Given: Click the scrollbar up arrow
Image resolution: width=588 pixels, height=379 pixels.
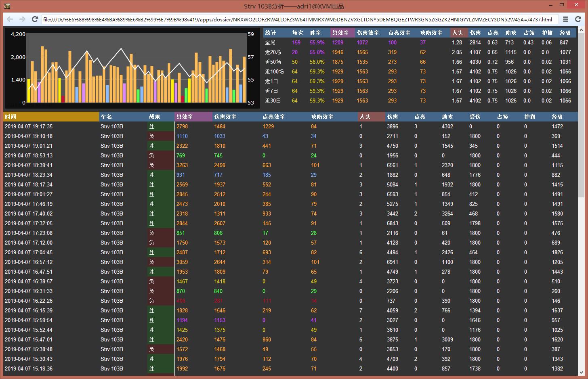Looking at the screenshot, I should [582, 30].
